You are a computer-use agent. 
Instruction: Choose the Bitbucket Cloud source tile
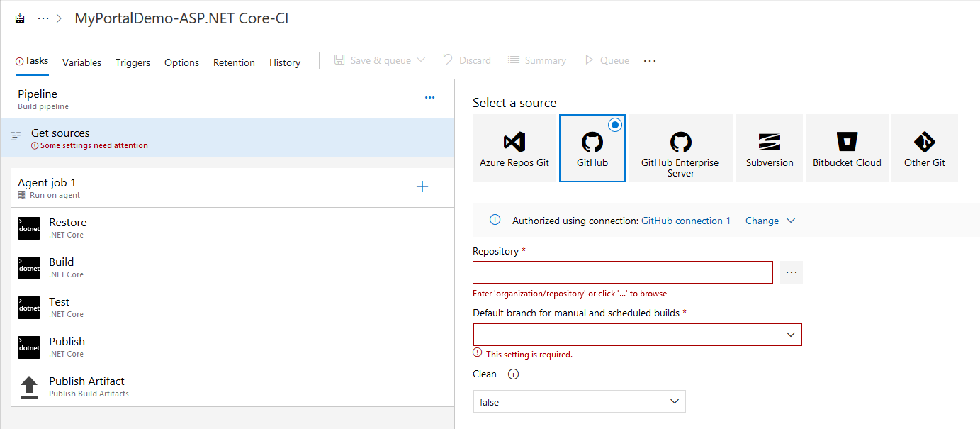pyautogui.click(x=847, y=148)
